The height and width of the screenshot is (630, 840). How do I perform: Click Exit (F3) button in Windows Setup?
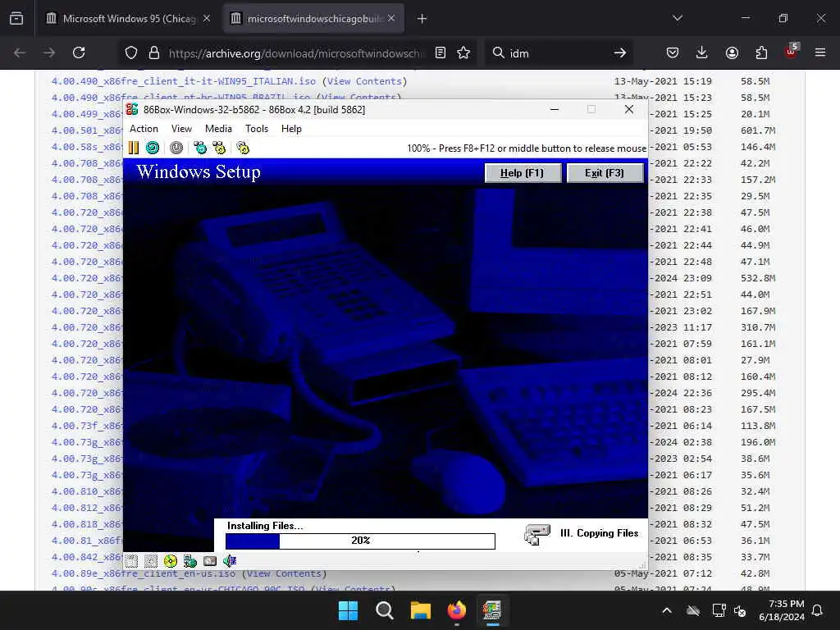tap(605, 173)
